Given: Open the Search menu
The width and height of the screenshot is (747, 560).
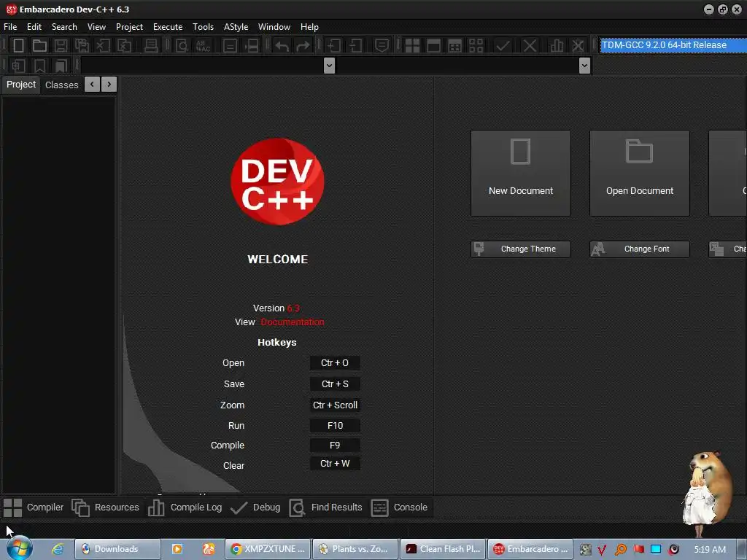Looking at the screenshot, I should tap(64, 27).
